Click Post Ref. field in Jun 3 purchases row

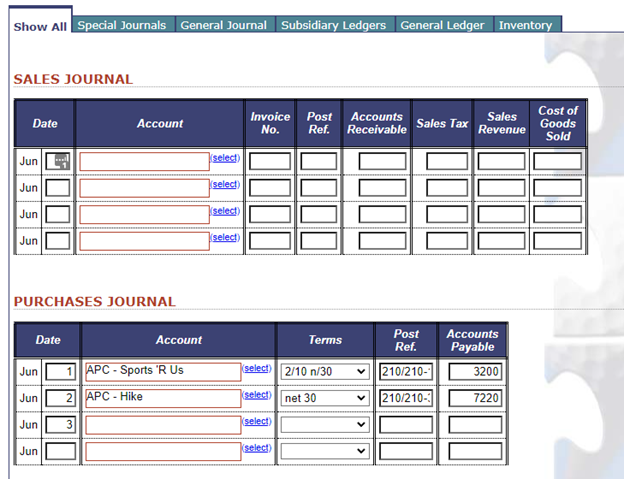[406, 425]
